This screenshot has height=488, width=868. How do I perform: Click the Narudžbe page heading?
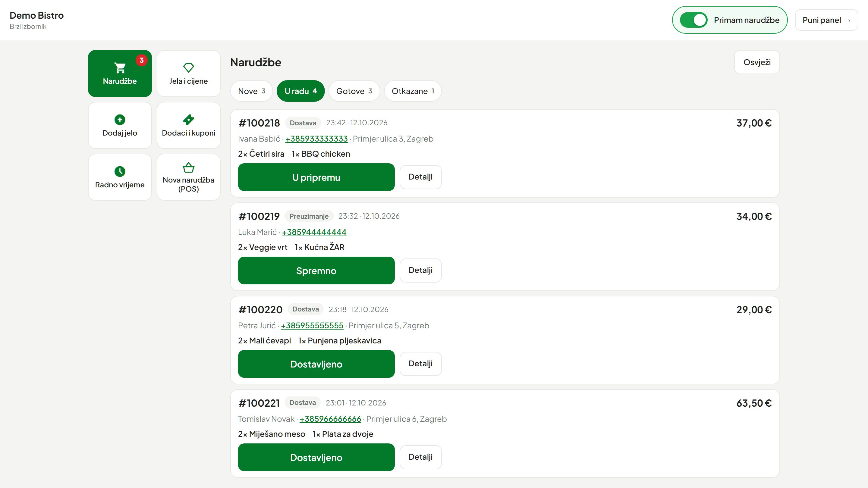click(256, 62)
